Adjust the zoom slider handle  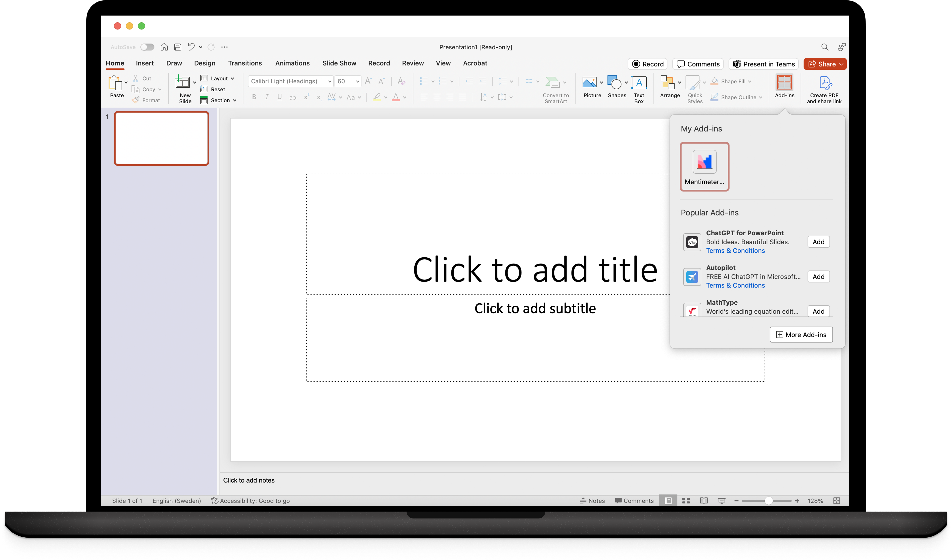tap(768, 501)
